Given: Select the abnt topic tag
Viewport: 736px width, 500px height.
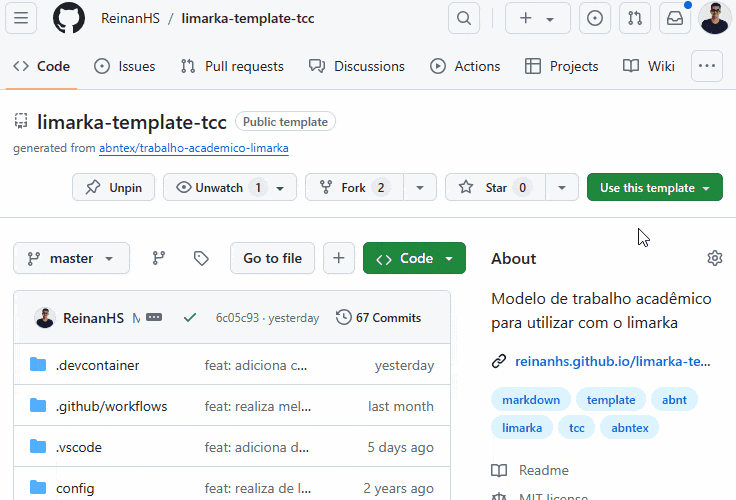Looking at the screenshot, I should pyautogui.click(x=674, y=400).
